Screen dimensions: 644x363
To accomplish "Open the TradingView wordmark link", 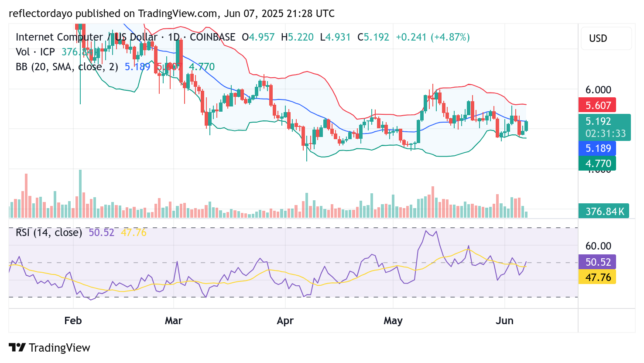I will tap(59, 348).
